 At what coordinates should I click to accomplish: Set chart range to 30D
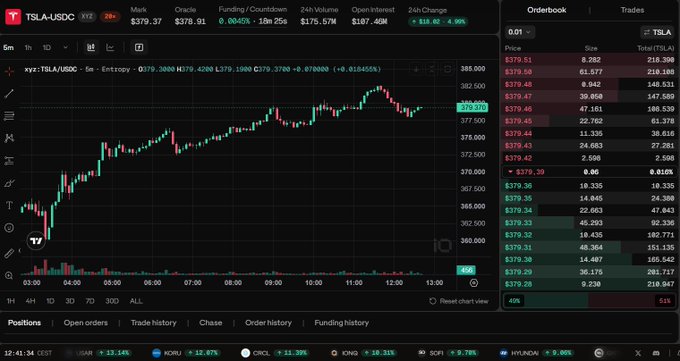tap(112, 301)
